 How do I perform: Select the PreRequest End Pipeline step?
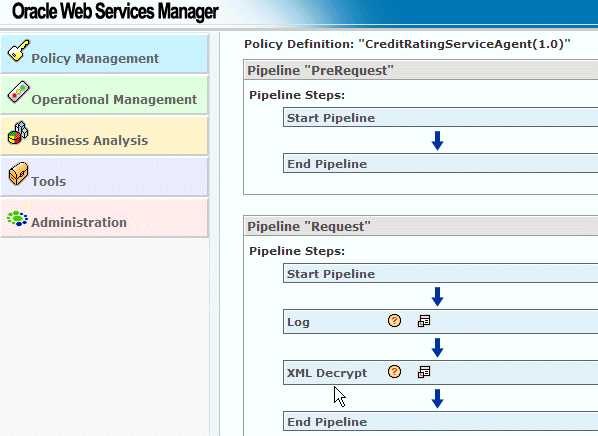tap(440, 164)
